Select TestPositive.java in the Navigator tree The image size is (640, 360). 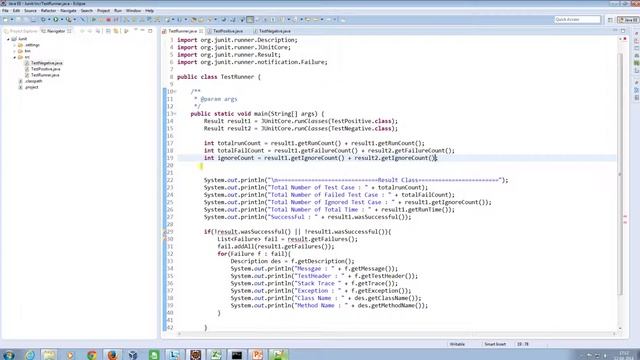pos(45,69)
